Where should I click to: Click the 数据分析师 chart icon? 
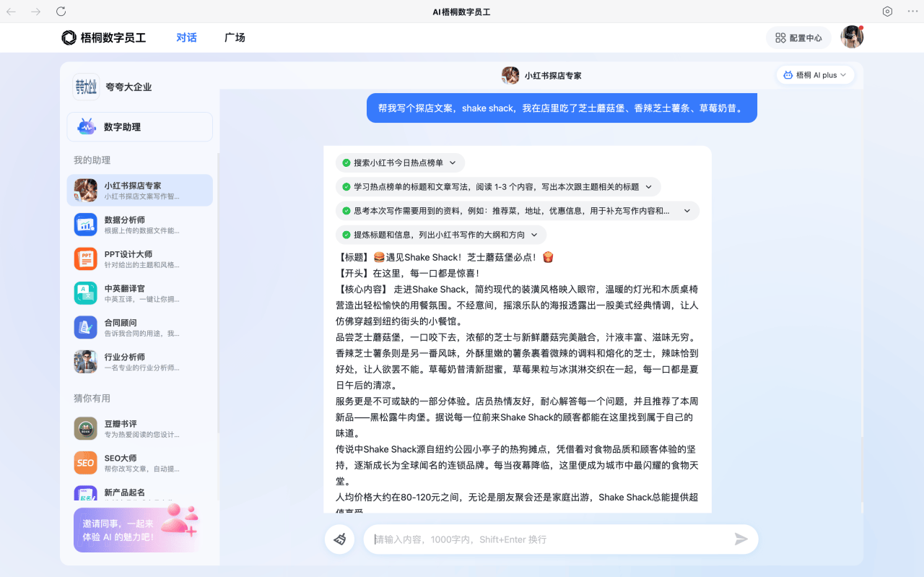point(85,225)
